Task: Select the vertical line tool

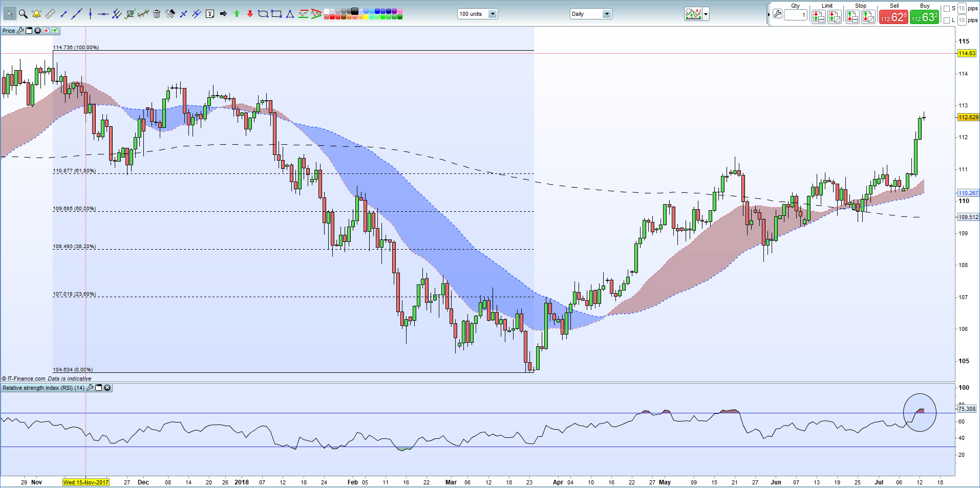Action: tap(90, 14)
